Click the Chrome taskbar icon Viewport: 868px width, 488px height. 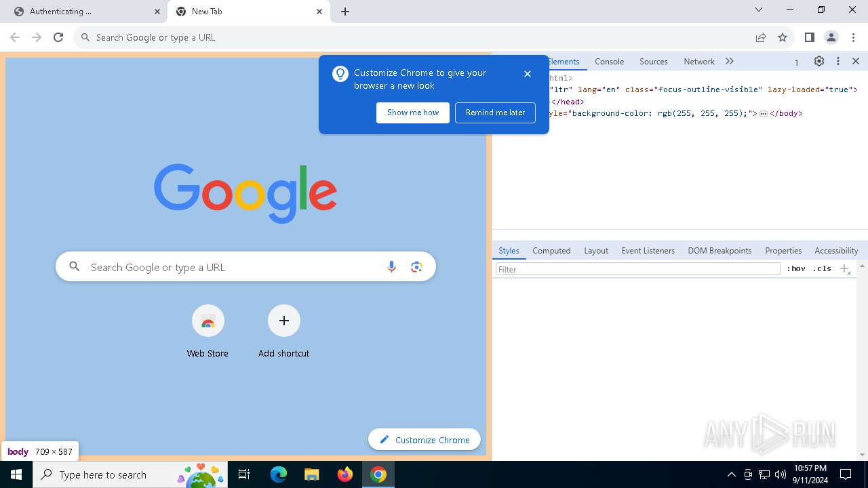(378, 474)
